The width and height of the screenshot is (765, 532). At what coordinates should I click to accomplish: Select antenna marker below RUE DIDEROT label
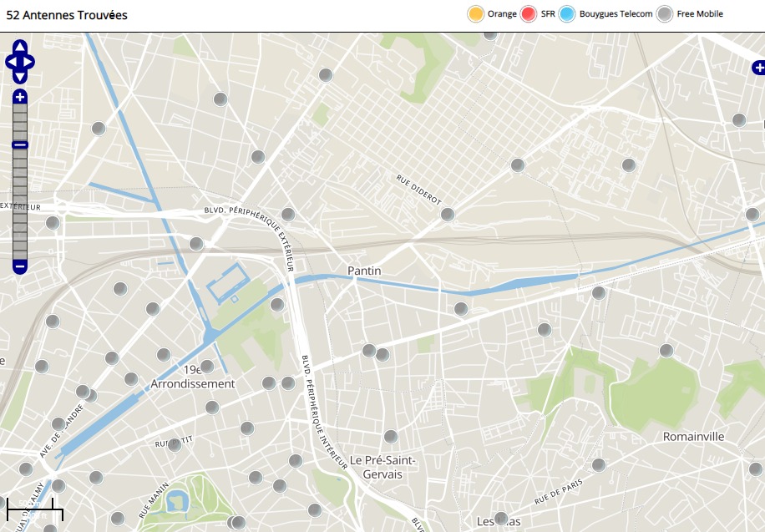pos(448,215)
